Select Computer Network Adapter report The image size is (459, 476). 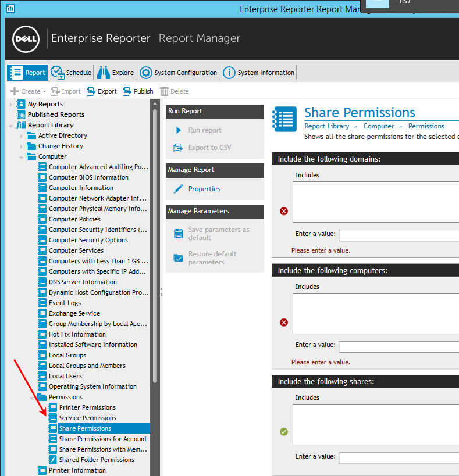[98, 198]
